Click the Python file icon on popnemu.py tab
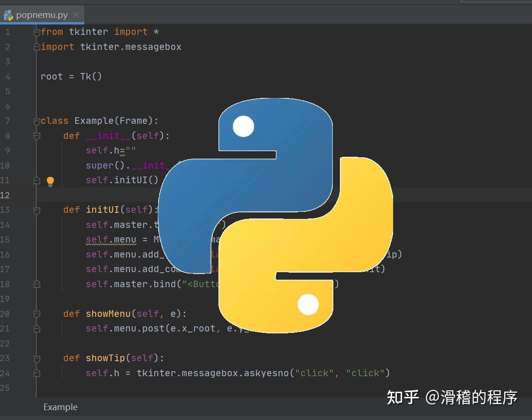This screenshot has width=532, height=420. pos(8,15)
